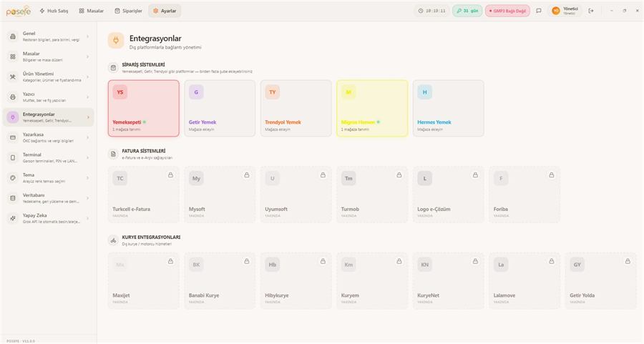This screenshot has width=644, height=344.
Task: Open Yazıcı settings section
Action: (x=49, y=97)
